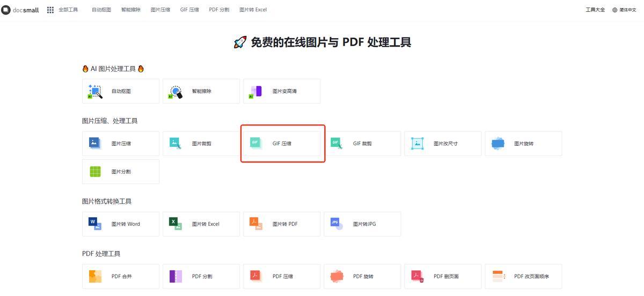
Task: Click the 图片改尺寸 resize icon
Action: point(417,143)
